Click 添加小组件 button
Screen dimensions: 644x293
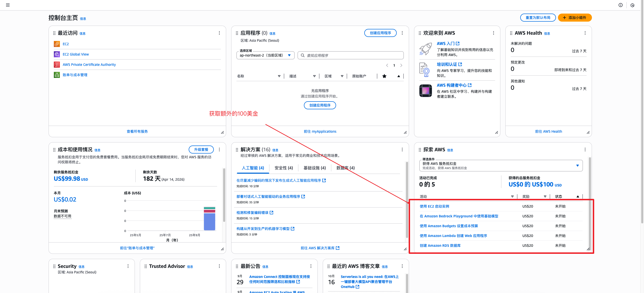[x=575, y=18]
